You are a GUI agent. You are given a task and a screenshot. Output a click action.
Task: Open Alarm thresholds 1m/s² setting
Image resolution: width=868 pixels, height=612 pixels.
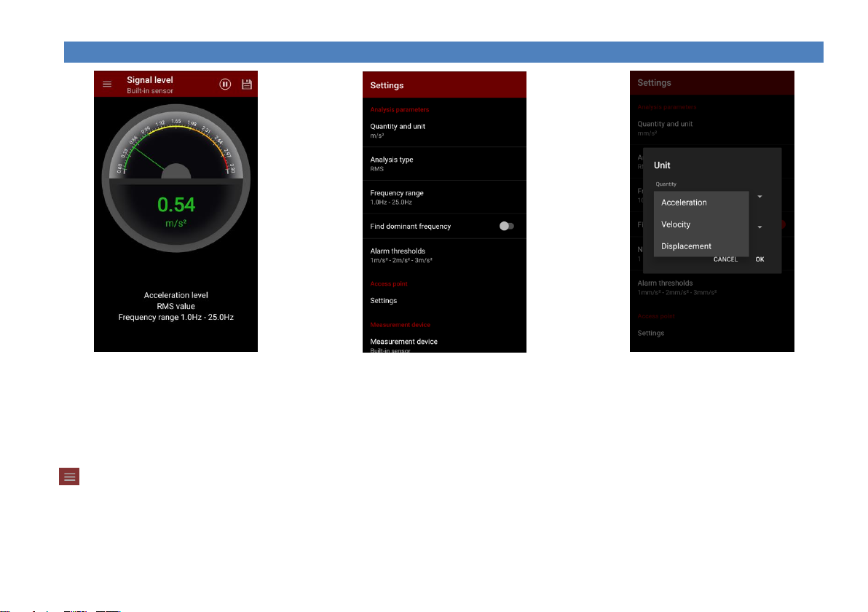[x=444, y=255]
